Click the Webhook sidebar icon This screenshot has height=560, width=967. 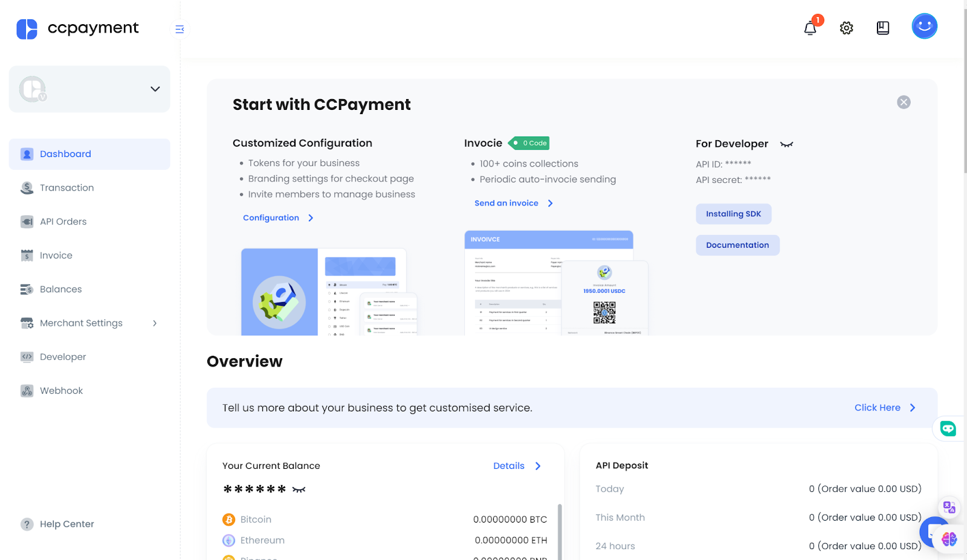pyautogui.click(x=27, y=391)
